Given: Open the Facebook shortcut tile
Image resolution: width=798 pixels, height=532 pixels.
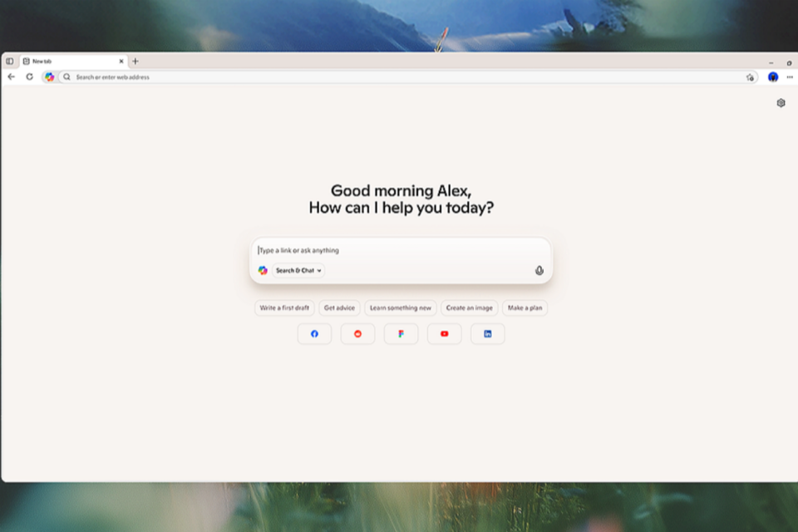Looking at the screenshot, I should coord(314,333).
